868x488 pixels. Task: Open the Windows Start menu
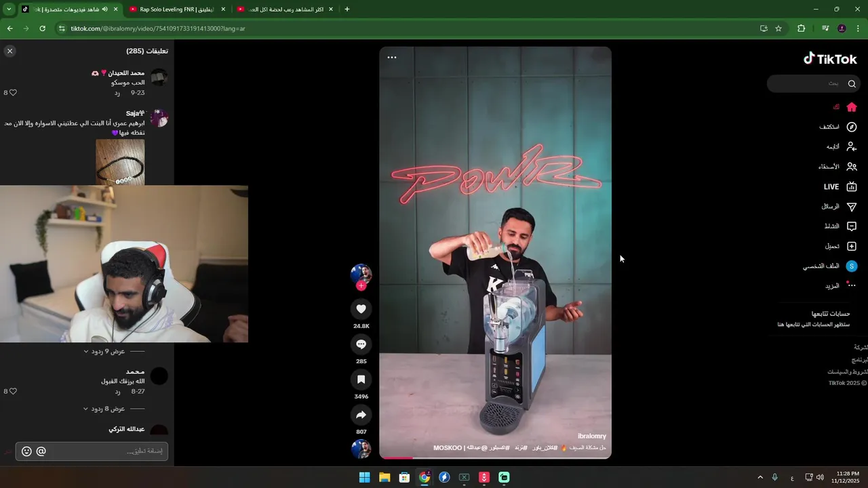(364, 477)
